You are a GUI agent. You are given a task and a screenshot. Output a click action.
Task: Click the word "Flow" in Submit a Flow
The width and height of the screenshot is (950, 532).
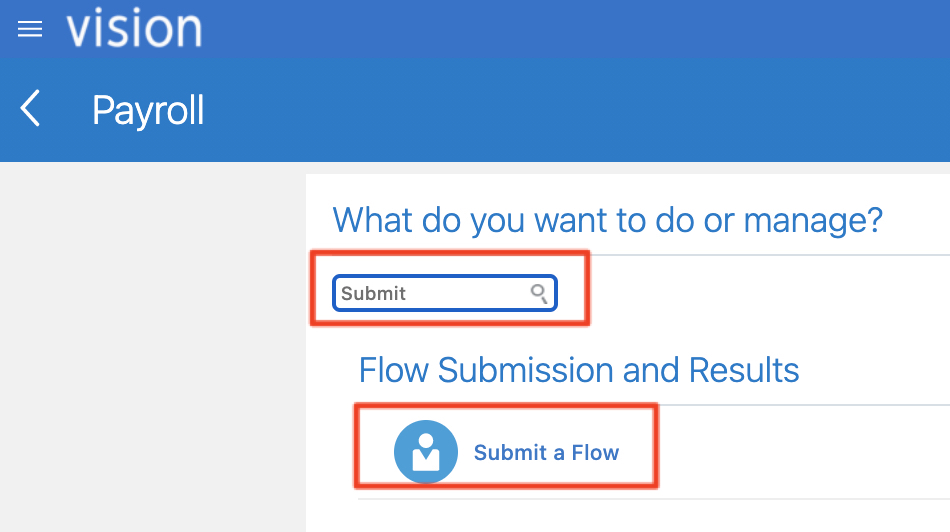click(x=596, y=453)
